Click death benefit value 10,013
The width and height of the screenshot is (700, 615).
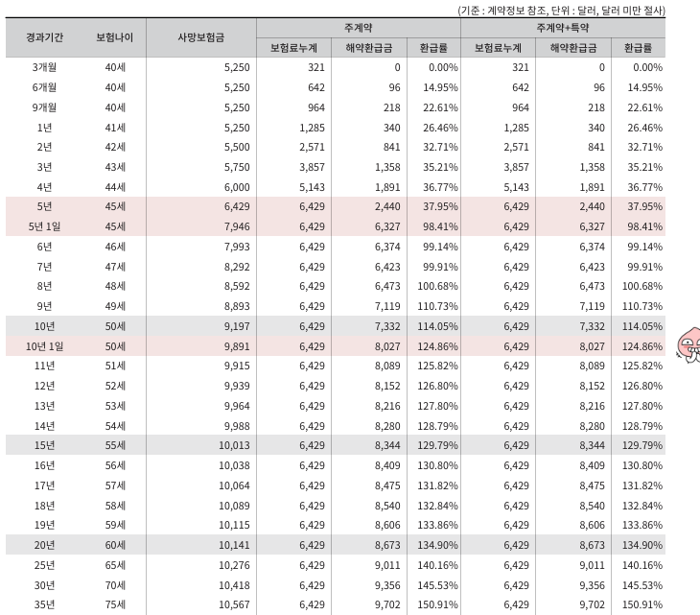pos(234,445)
